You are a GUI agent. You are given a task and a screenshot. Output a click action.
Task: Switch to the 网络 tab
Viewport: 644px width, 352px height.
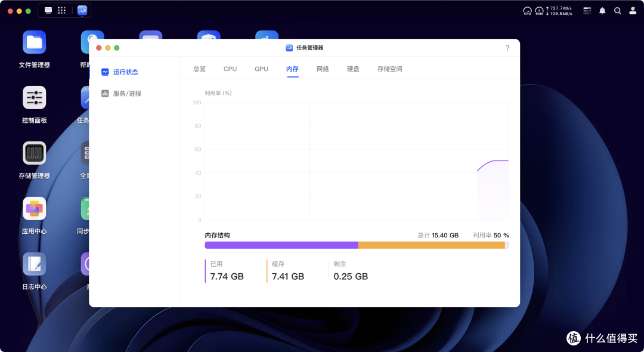click(x=323, y=69)
